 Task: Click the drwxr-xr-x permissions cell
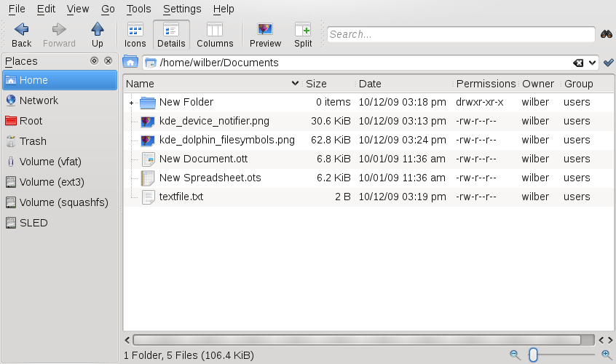(479, 103)
